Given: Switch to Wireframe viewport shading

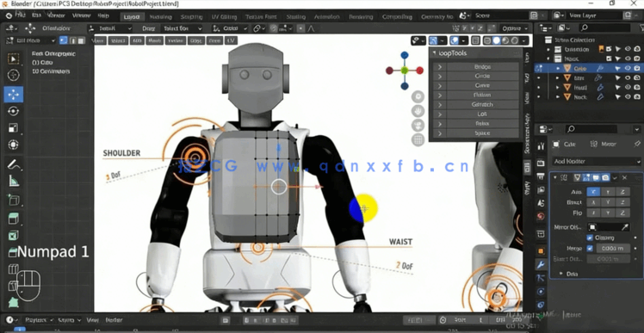Looking at the screenshot, I should pyautogui.click(x=487, y=40).
